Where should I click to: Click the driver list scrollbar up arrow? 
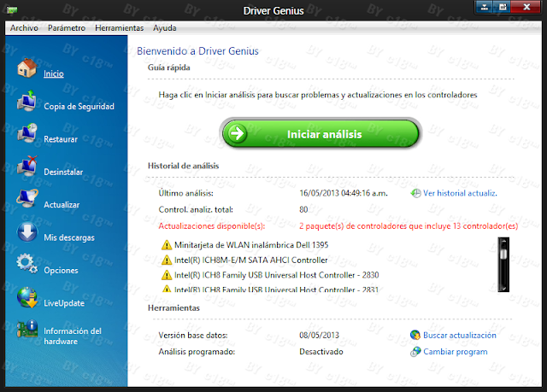click(x=503, y=241)
